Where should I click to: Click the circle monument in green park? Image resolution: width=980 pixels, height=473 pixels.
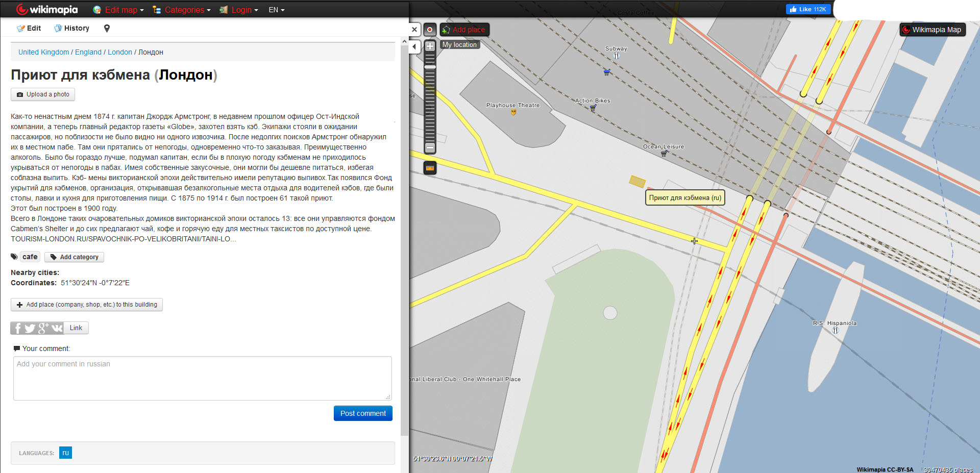[x=610, y=313]
